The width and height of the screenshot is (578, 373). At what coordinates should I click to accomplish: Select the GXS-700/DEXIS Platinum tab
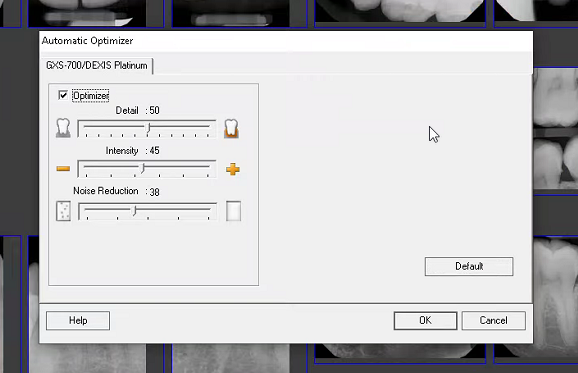[x=97, y=66]
